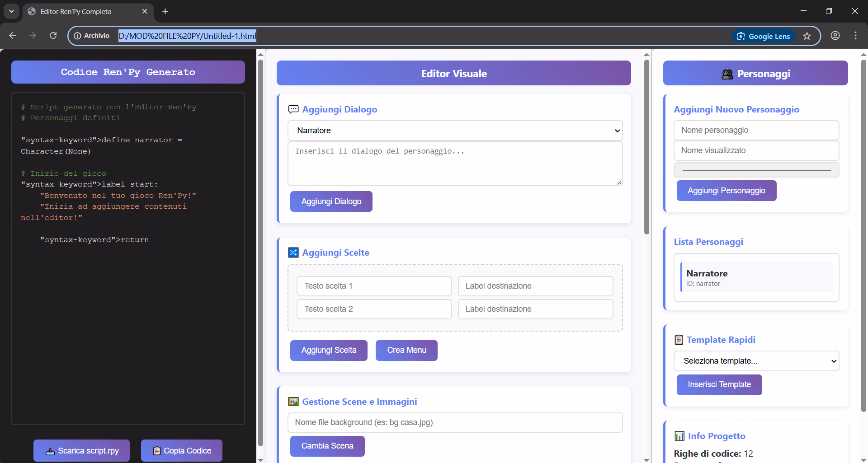Click the resize handle of dialogue textarea
The image size is (868, 463).
coord(619,182)
